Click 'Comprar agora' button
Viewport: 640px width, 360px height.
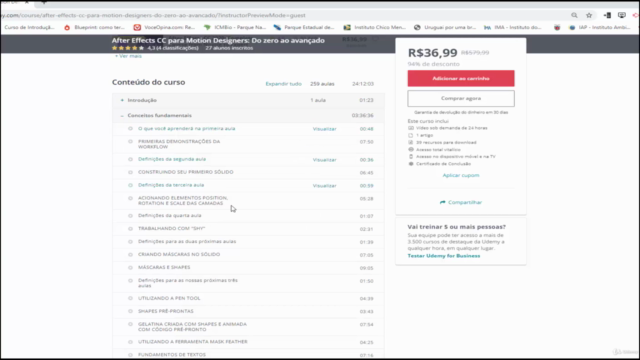(461, 98)
